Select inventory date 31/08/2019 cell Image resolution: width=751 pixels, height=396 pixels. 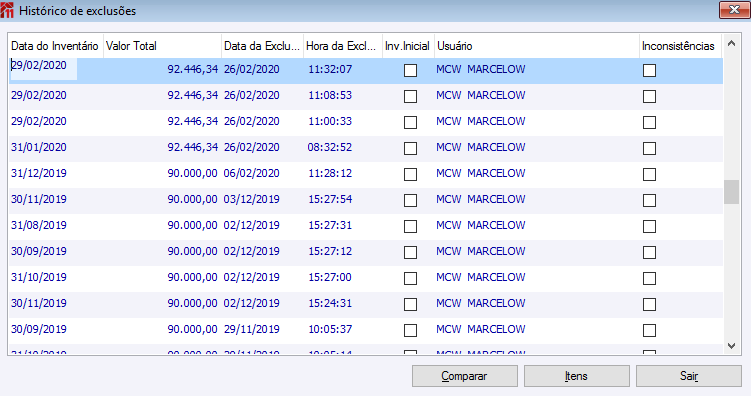click(x=39, y=225)
